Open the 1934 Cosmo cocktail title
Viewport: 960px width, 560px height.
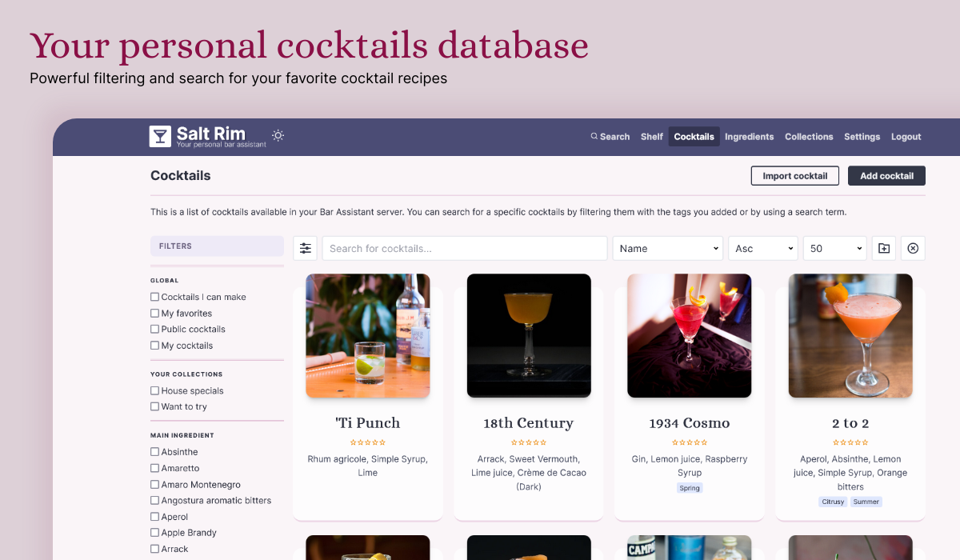click(690, 423)
